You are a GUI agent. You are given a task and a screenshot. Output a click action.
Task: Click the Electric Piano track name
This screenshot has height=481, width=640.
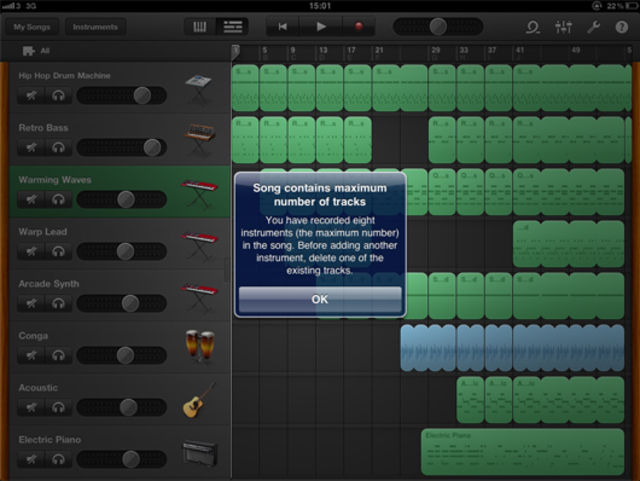[50, 440]
